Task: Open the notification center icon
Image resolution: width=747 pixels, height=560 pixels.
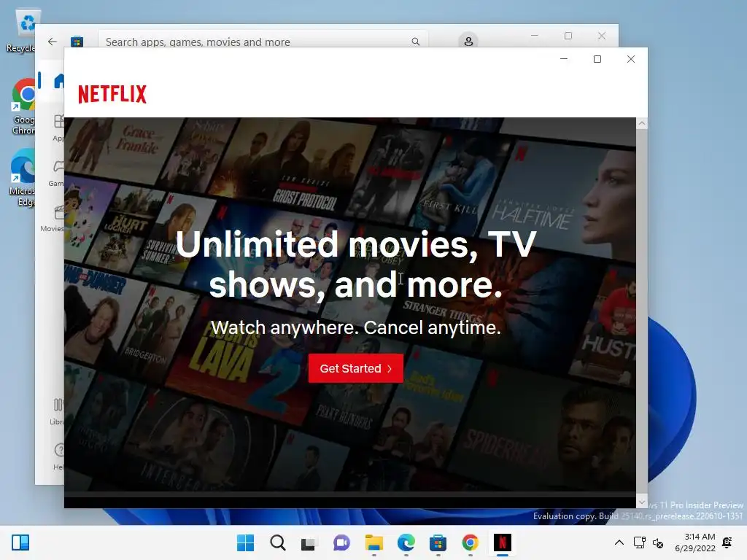Action: [727, 542]
